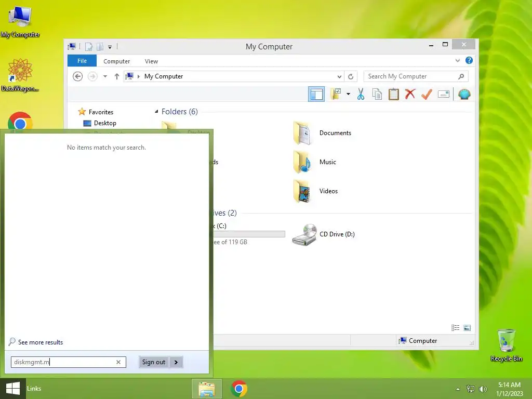Select the Music folder

point(315,162)
